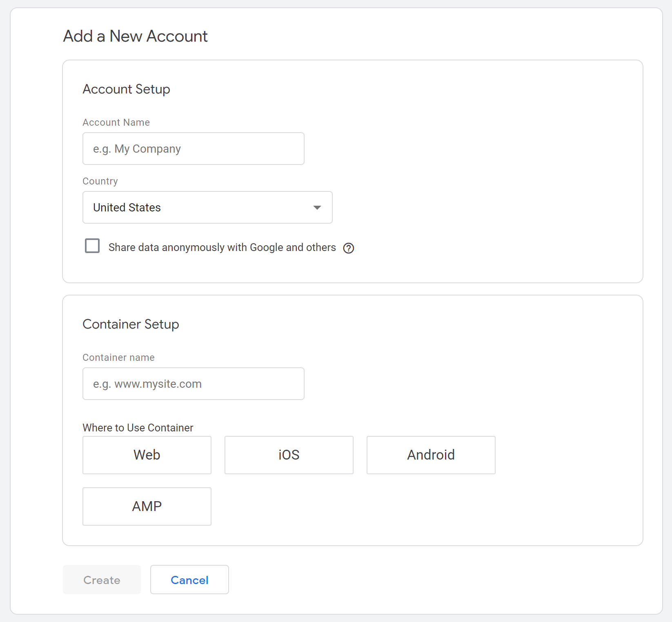Click the 'Share data anonymously with Google' label text
This screenshot has height=622, width=672.
(222, 248)
